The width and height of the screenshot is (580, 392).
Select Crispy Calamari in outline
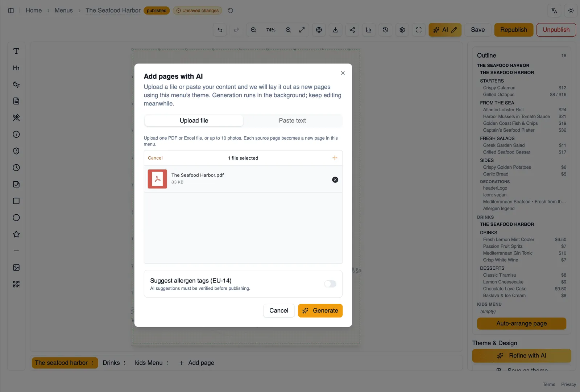click(x=499, y=88)
